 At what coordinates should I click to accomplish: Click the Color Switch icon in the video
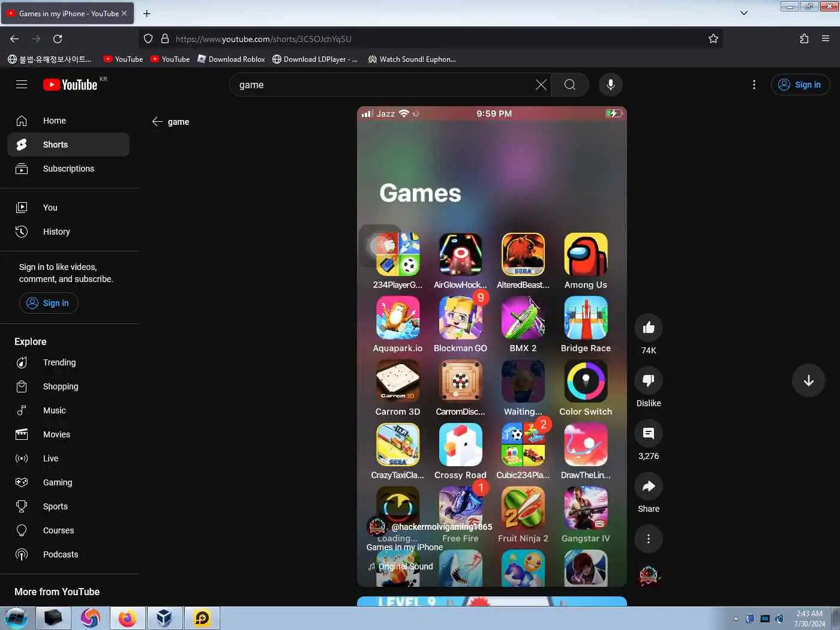(586, 381)
